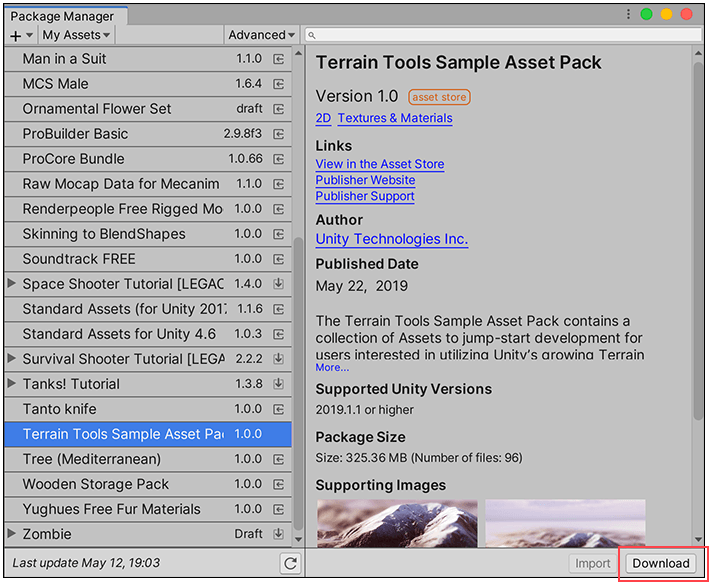Click the import icon next to Man in a Suit
712x584 pixels.
[278, 59]
